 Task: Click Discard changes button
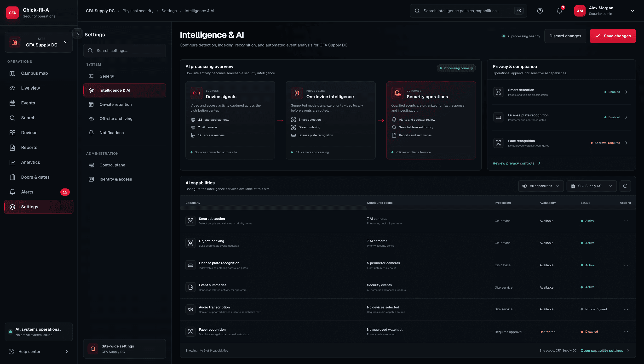click(565, 36)
